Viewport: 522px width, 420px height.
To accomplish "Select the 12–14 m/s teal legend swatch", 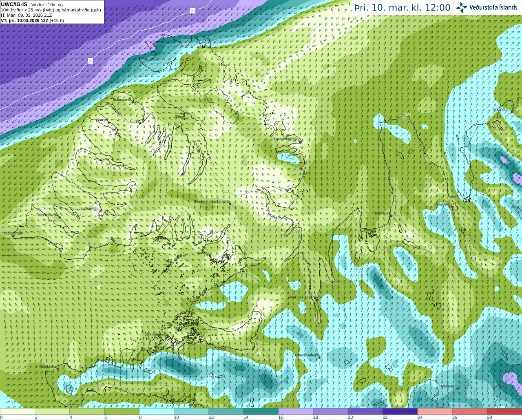I will tap(226, 411).
